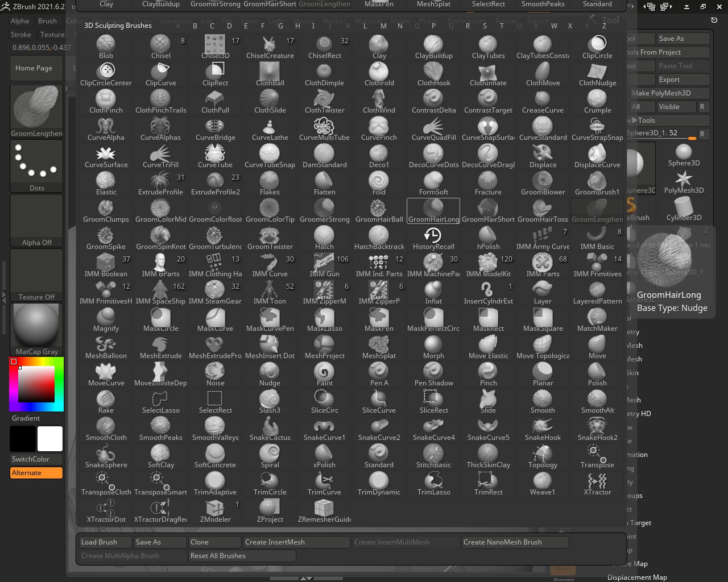The width and height of the screenshot is (728, 582).
Task: Open the MatCap Gray material thumbnail
Action: click(x=36, y=330)
